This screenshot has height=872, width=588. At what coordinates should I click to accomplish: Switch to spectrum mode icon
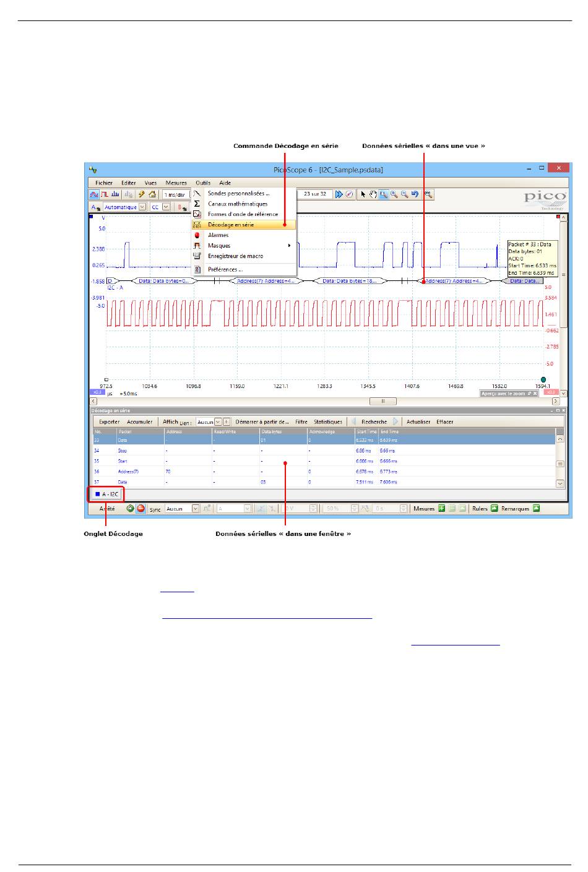pos(115,194)
